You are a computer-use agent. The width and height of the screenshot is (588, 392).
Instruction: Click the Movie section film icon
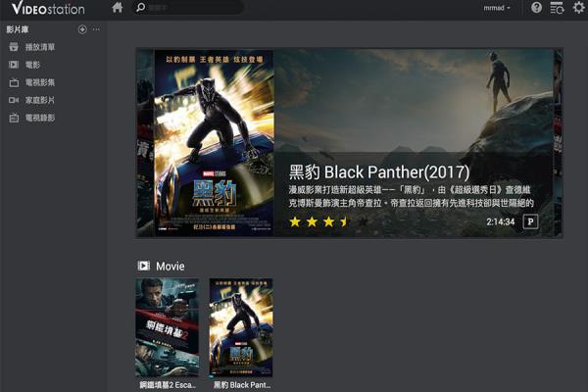pyautogui.click(x=143, y=266)
